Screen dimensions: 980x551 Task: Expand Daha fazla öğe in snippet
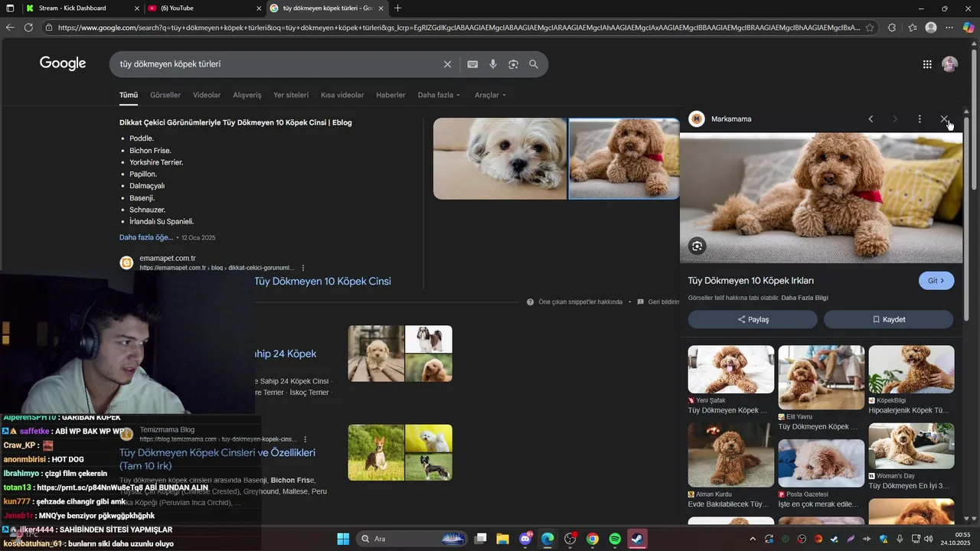[146, 237]
